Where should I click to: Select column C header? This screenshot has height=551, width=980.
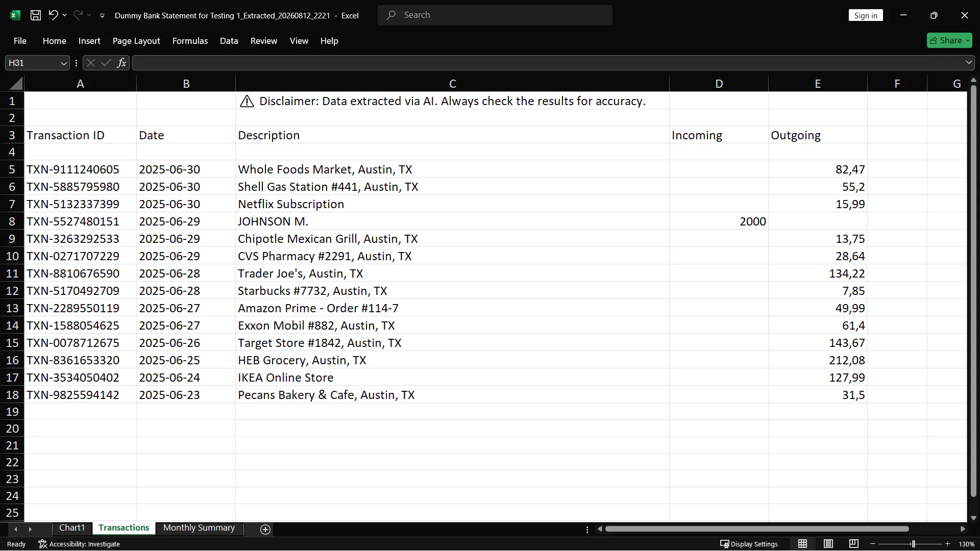(452, 84)
